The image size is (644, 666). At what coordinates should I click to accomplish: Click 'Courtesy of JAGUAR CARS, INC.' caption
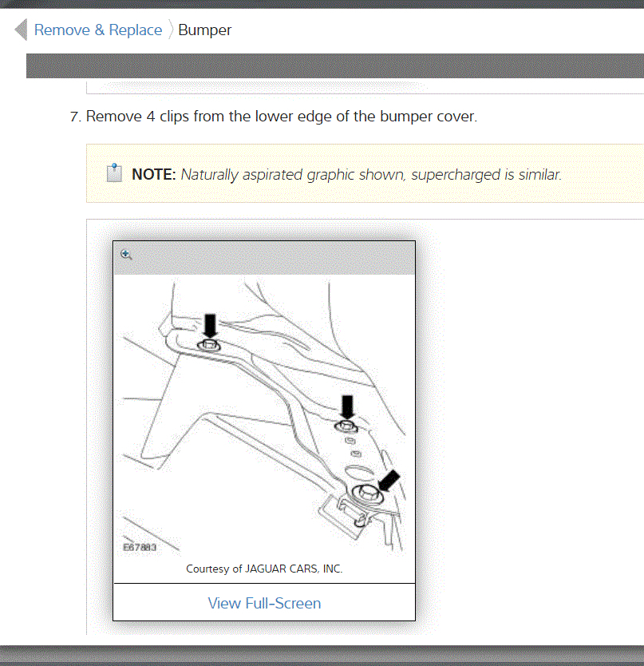tap(264, 569)
